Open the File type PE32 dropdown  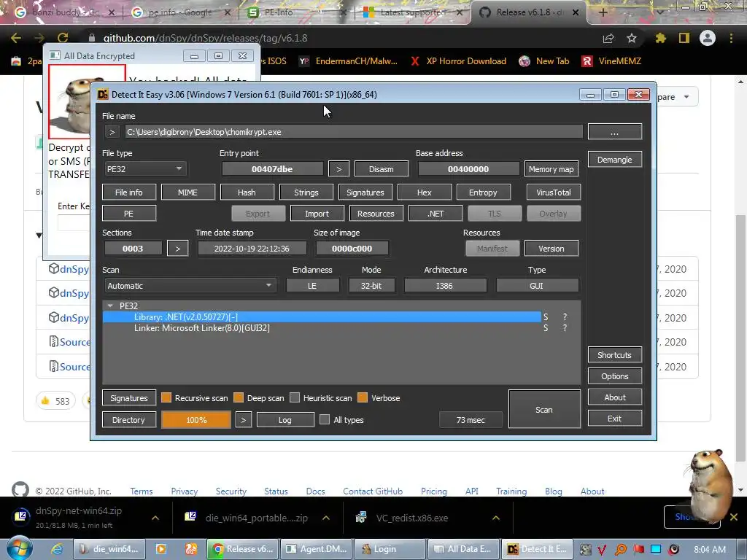pos(145,169)
